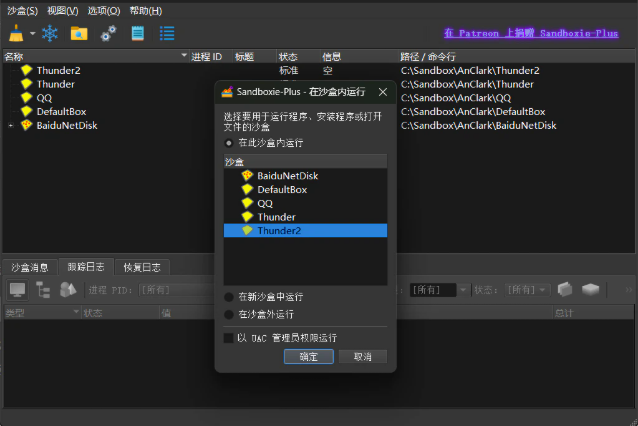Click the 进程 PID filter field
638x426 pixels.
tap(176, 290)
